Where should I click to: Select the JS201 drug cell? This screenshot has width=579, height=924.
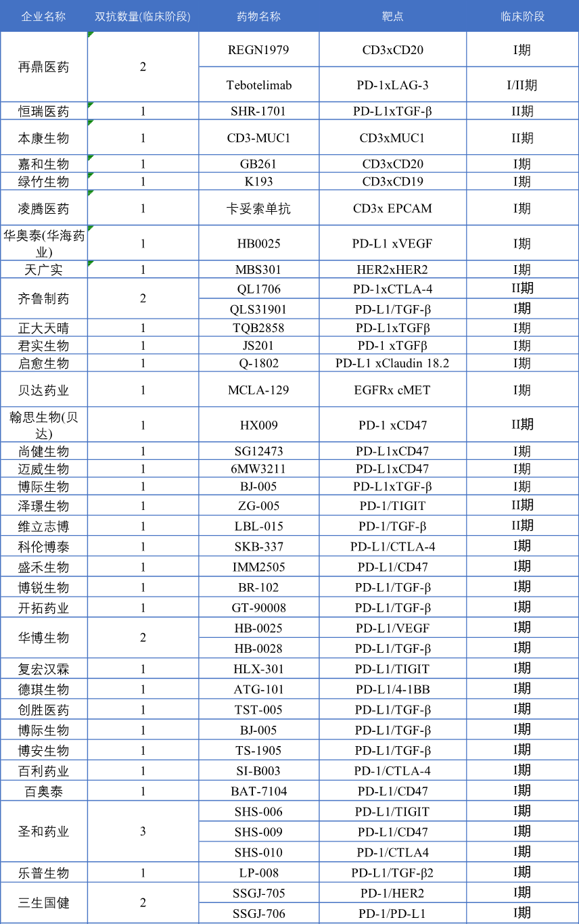[259, 345]
